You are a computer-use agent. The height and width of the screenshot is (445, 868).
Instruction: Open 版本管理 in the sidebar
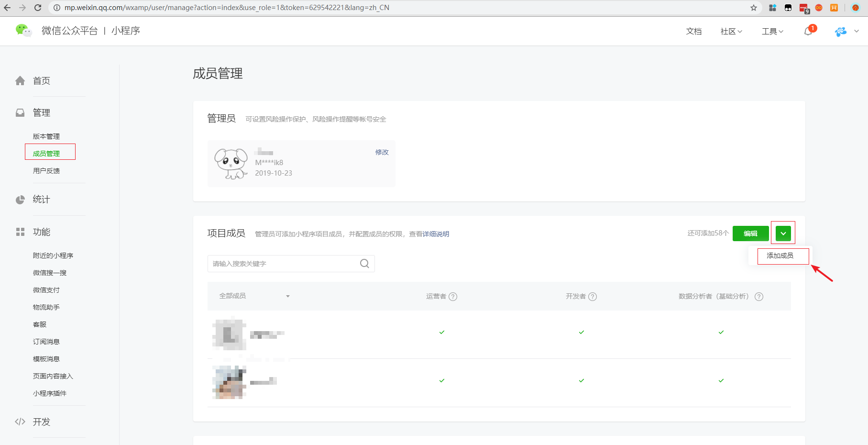(46, 136)
